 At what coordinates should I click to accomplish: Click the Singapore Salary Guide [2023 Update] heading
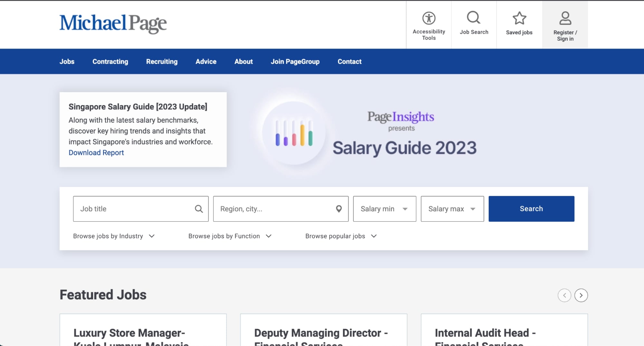(x=138, y=107)
